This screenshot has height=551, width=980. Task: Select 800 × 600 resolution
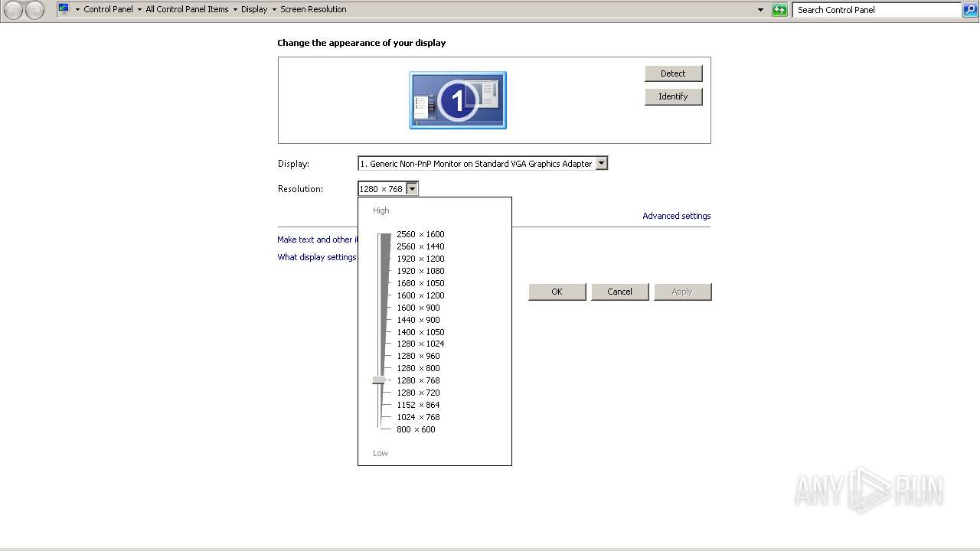(x=416, y=429)
